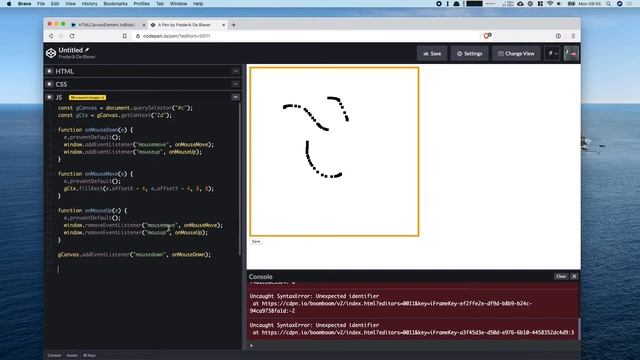This screenshot has height=360, width=640.
Task: Close the Console panel
Action: [x=574, y=276]
